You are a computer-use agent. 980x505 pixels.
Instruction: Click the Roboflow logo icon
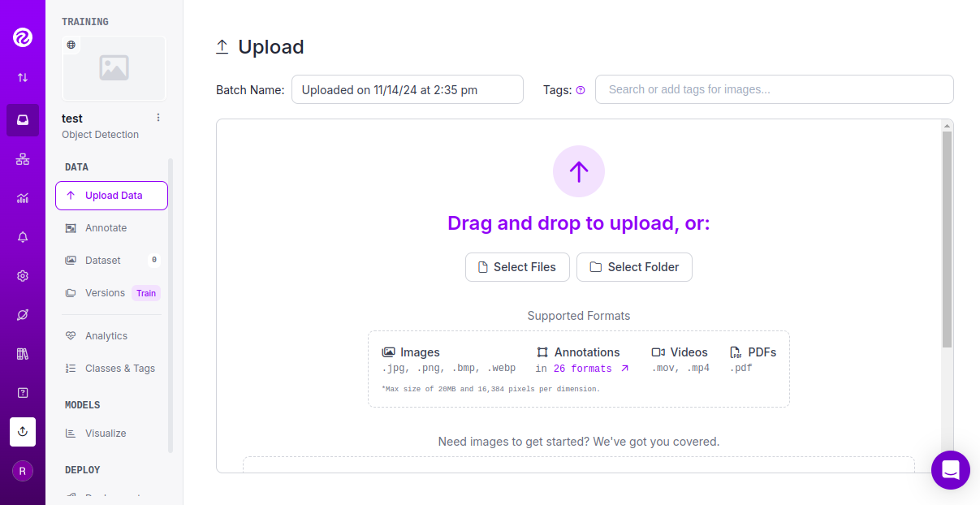(23, 37)
